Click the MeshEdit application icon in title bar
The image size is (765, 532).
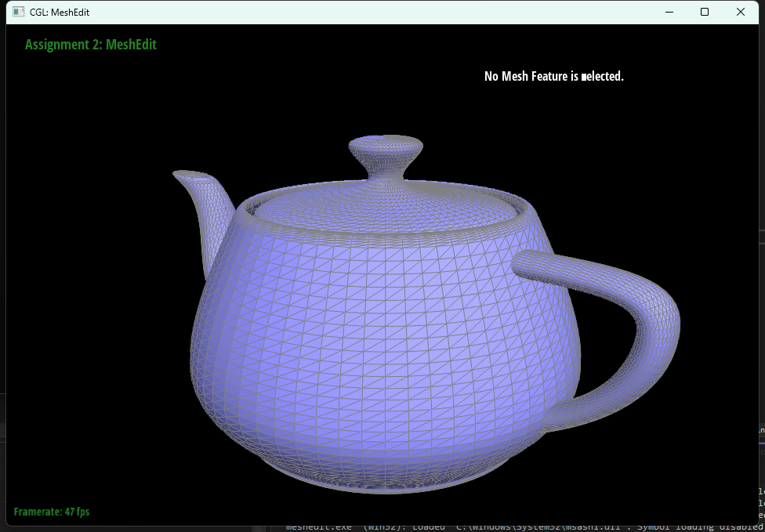(x=17, y=12)
